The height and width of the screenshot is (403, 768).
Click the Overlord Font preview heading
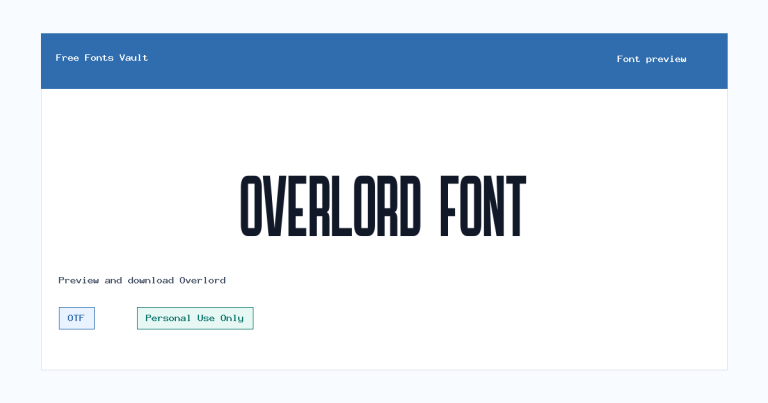tap(384, 206)
